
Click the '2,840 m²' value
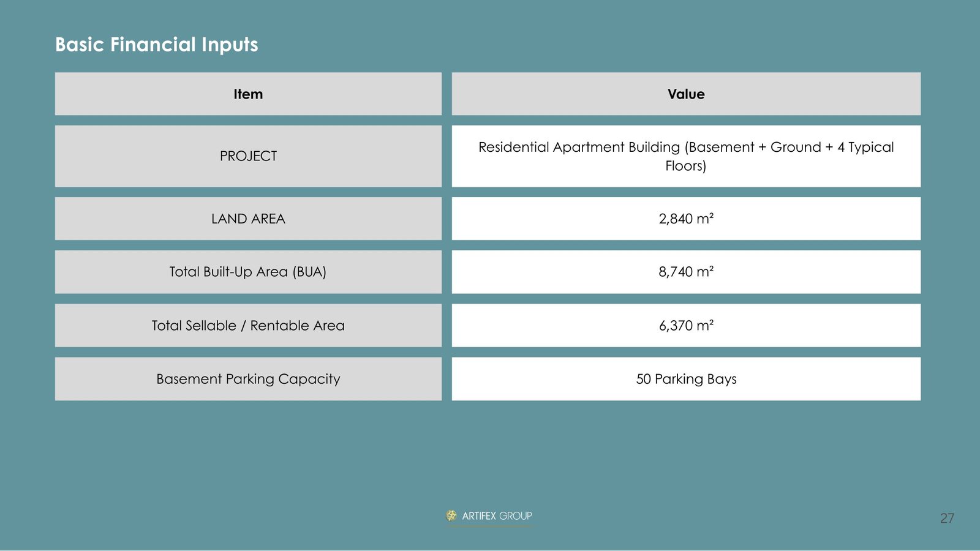tap(686, 219)
